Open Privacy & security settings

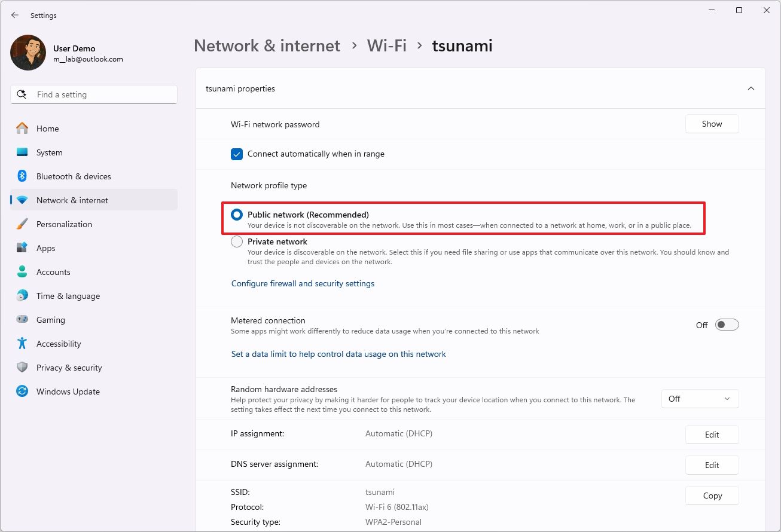[69, 368]
